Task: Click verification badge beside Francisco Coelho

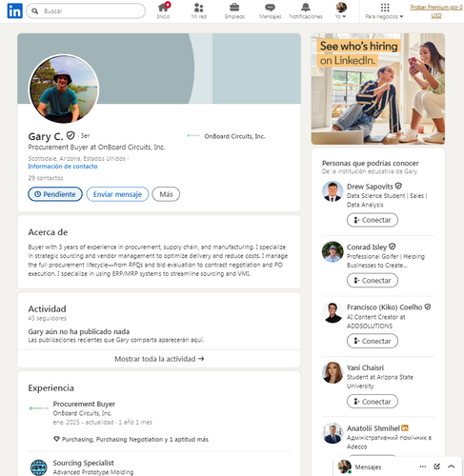Action: [x=428, y=307]
